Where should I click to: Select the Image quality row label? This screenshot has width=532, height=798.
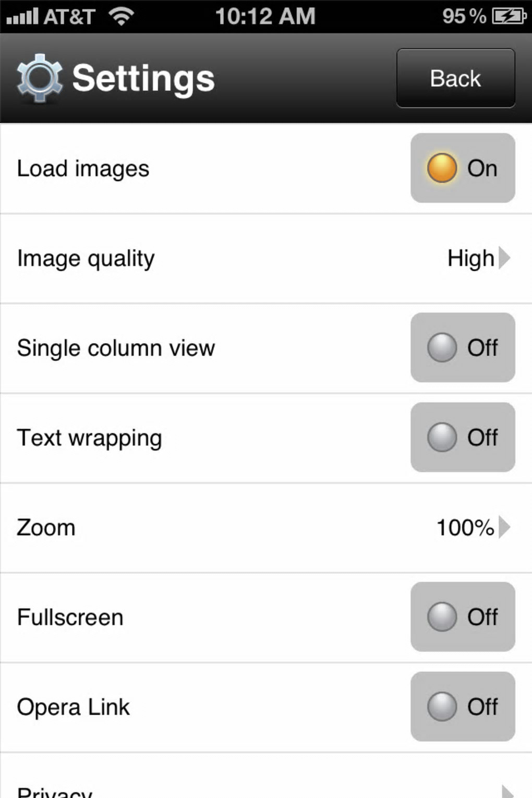[86, 259]
